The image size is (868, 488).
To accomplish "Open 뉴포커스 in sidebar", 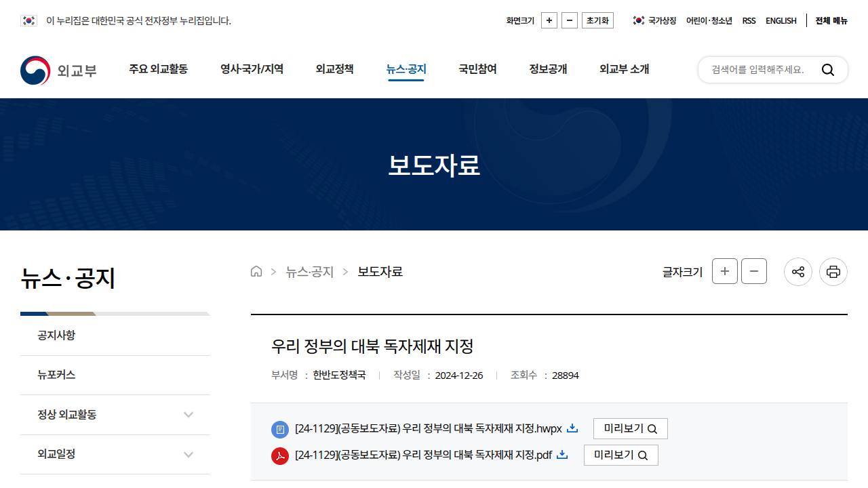I will coord(115,375).
